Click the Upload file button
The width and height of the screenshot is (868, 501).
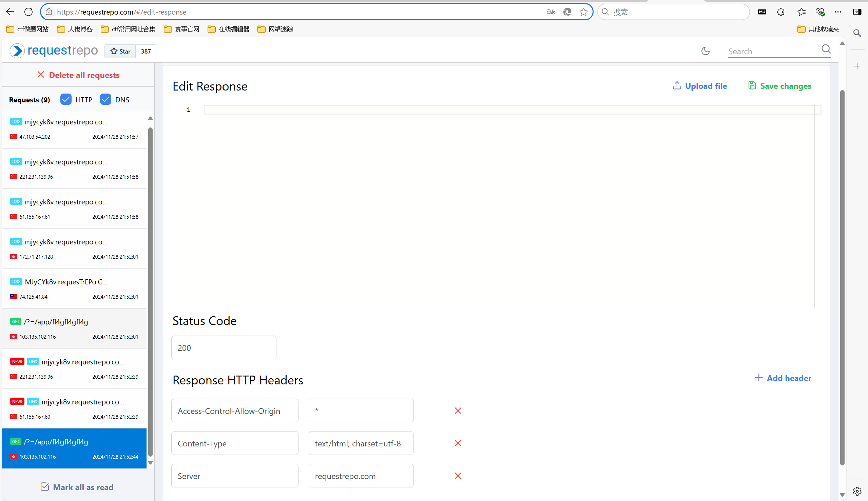pyautogui.click(x=700, y=86)
